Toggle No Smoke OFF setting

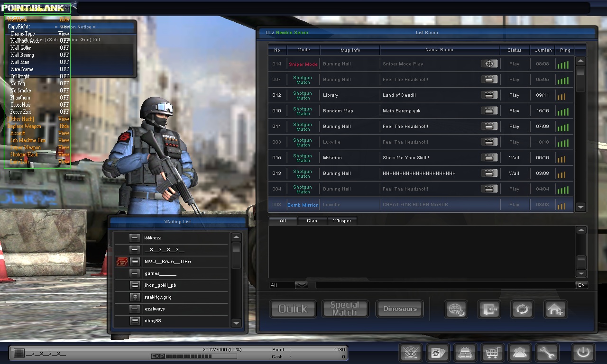64,91
